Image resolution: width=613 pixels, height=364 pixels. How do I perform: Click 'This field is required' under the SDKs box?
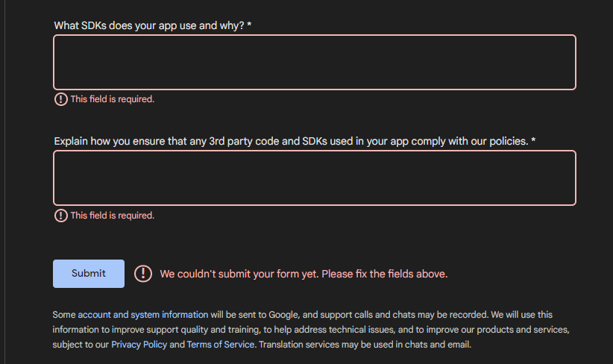112,99
